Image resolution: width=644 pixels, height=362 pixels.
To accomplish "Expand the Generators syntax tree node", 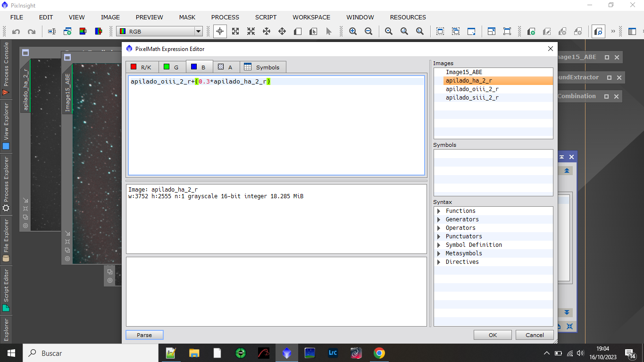I will (439, 219).
